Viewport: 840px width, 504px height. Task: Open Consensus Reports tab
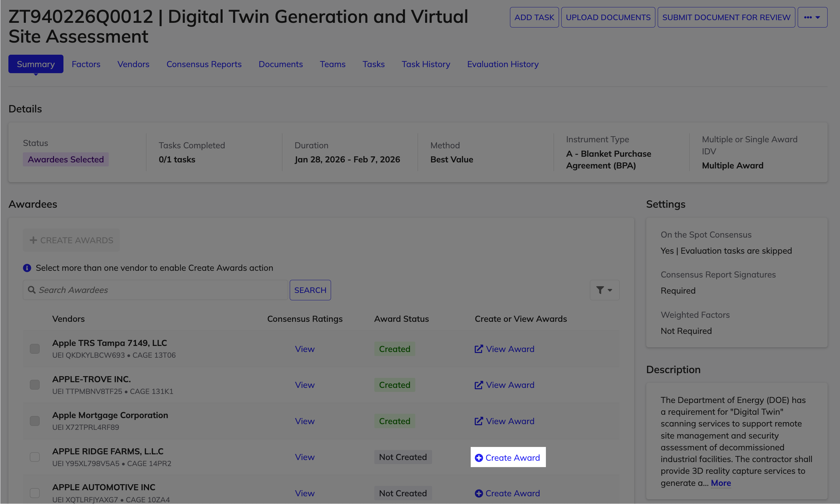pyautogui.click(x=204, y=64)
